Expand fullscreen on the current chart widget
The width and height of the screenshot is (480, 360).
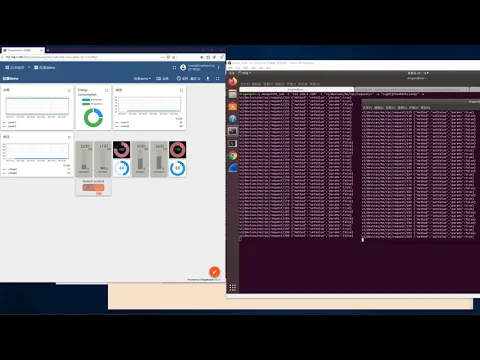pyautogui.click(x=181, y=90)
